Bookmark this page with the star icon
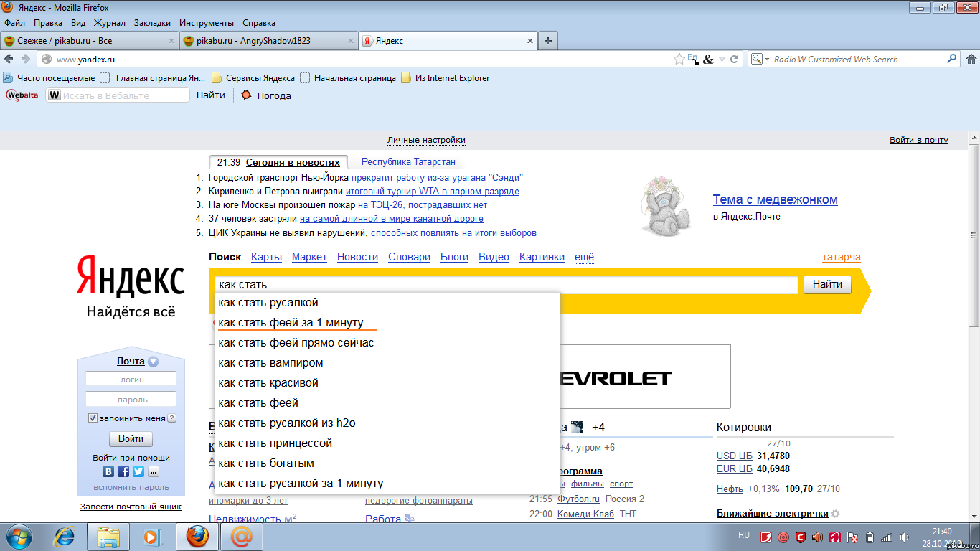 point(679,59)
